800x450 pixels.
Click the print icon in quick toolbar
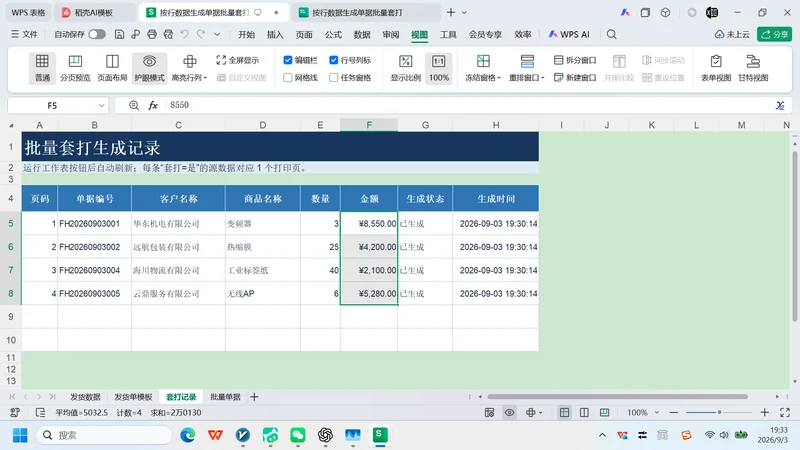pyautogui.click(x=152, y=34)
